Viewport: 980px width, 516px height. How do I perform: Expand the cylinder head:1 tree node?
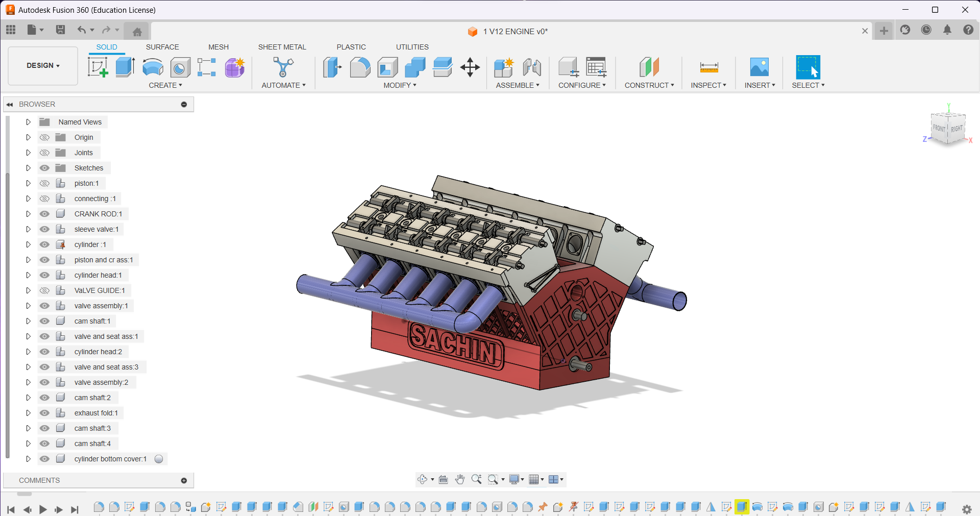click(29, 275)
